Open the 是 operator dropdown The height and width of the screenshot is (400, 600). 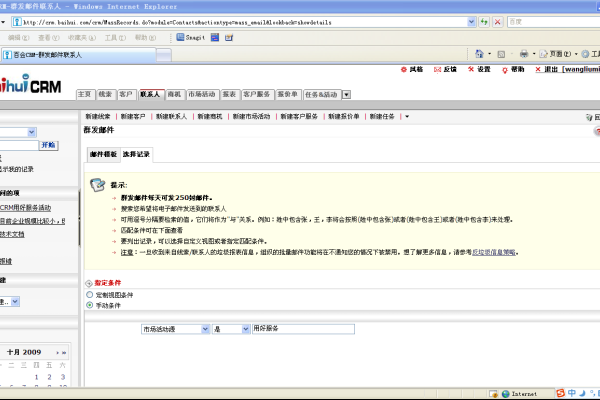pyautogui.click(x=246, y=329)
